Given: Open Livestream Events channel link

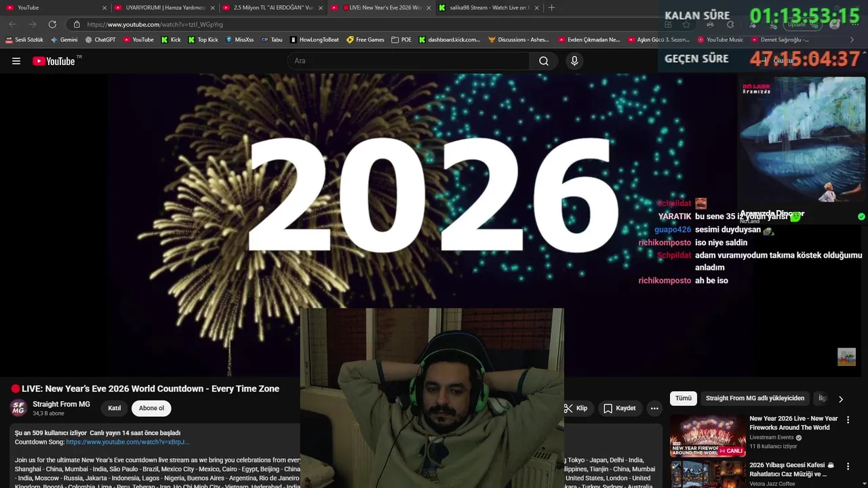Looking at the screenshot, I should point(772,438).
